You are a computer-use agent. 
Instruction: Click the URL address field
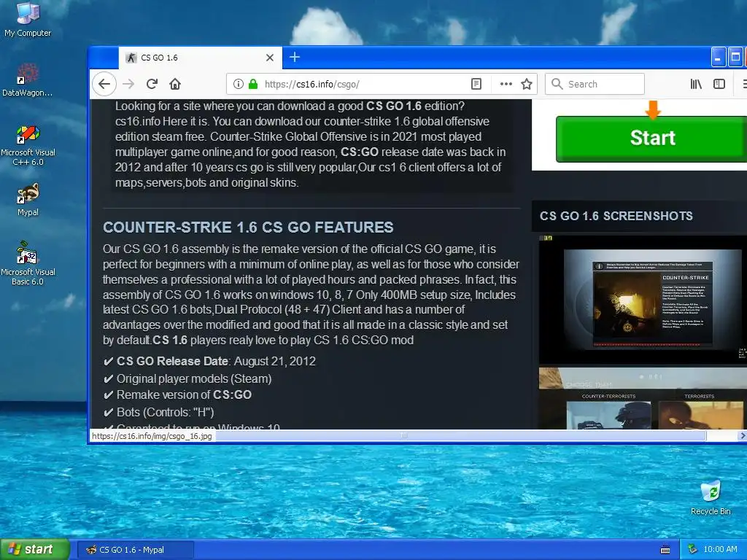(365, 85)
